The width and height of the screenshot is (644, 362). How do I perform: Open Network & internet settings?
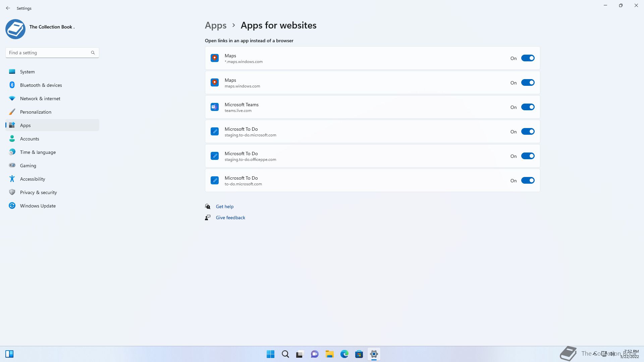[52, 99]
